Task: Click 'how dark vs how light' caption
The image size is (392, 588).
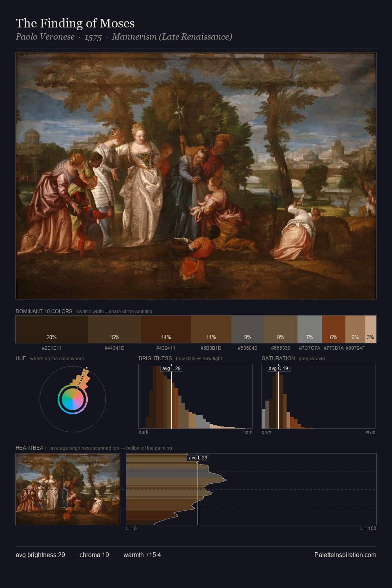Action: [199, 359]
